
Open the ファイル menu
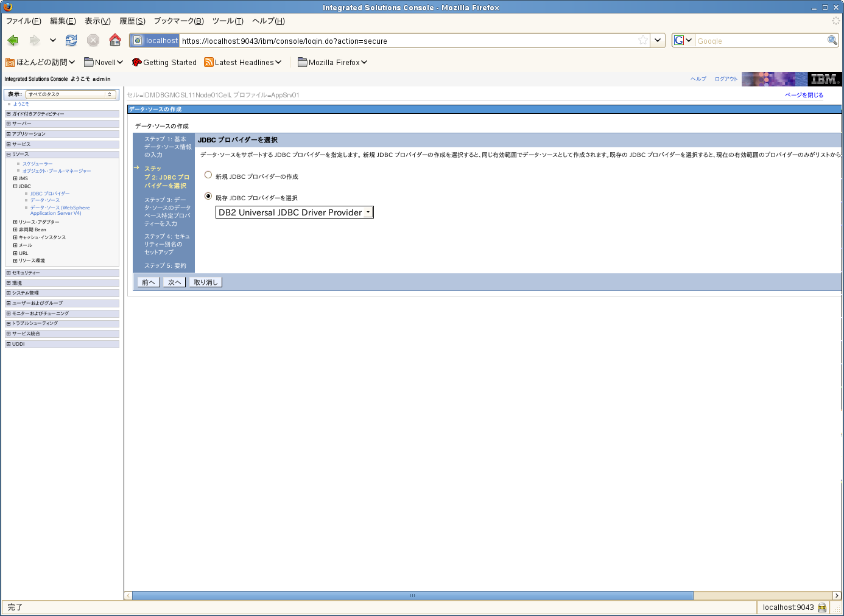click(24, 21)
